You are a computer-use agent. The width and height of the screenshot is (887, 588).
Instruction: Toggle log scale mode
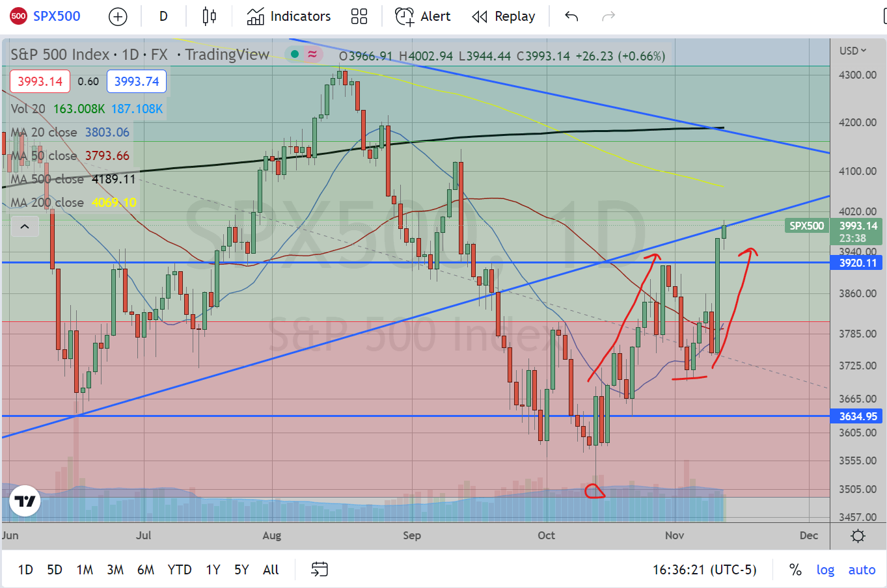click(x=825, y=570)
